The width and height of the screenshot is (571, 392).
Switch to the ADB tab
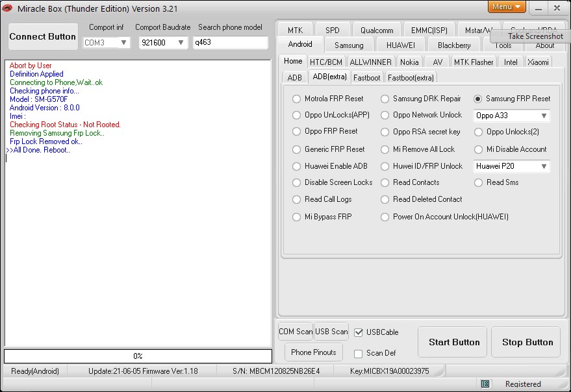click(x=295, y=78)
